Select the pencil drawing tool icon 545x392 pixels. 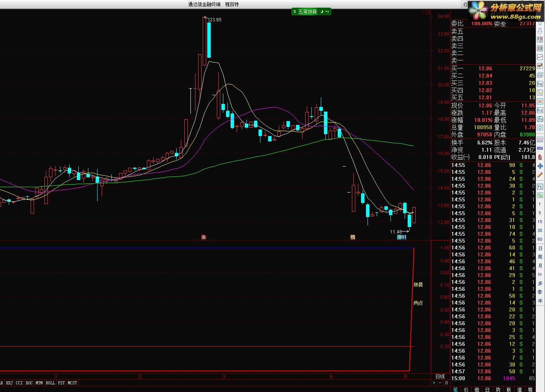pos(540,175)
